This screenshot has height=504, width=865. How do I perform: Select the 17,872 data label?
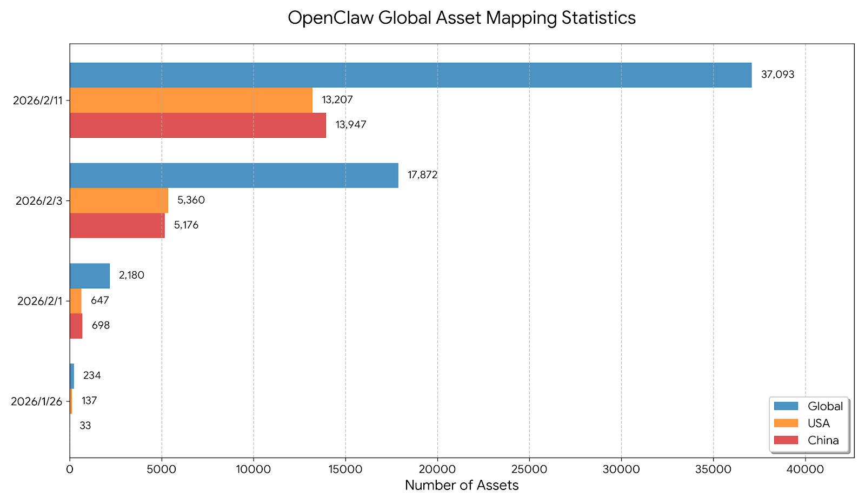pyautogui.click(x=422, y=175)
